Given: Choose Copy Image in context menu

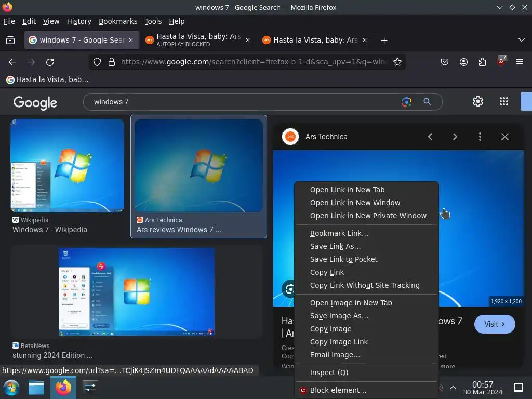Looking at the screenshot, I should 366,329.
